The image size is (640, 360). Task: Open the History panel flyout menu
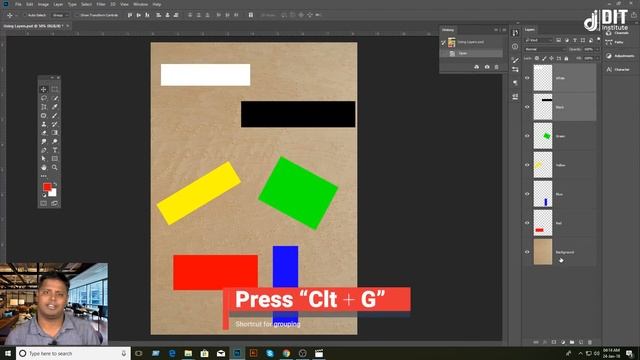504,30
